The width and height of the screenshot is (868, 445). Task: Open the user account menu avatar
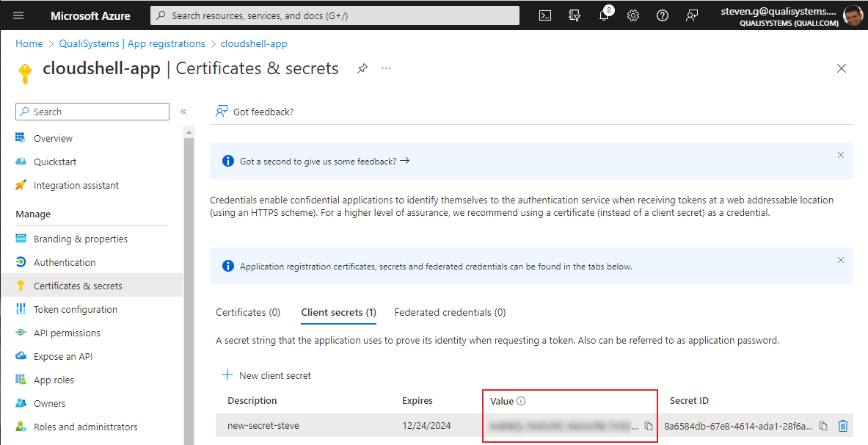(853, 15)
